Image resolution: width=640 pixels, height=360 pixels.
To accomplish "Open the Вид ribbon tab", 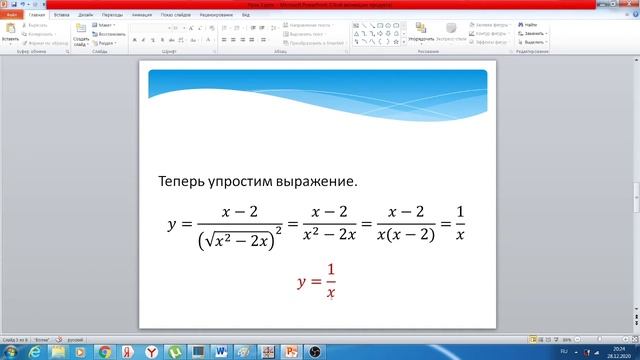I will pyautogui.click(x=246, y=15).
